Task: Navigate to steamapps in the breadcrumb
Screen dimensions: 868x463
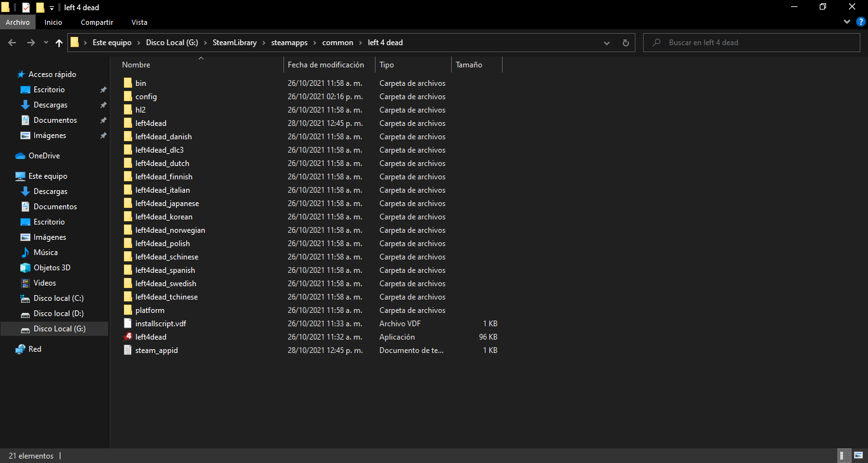Action: pos(289,43)
